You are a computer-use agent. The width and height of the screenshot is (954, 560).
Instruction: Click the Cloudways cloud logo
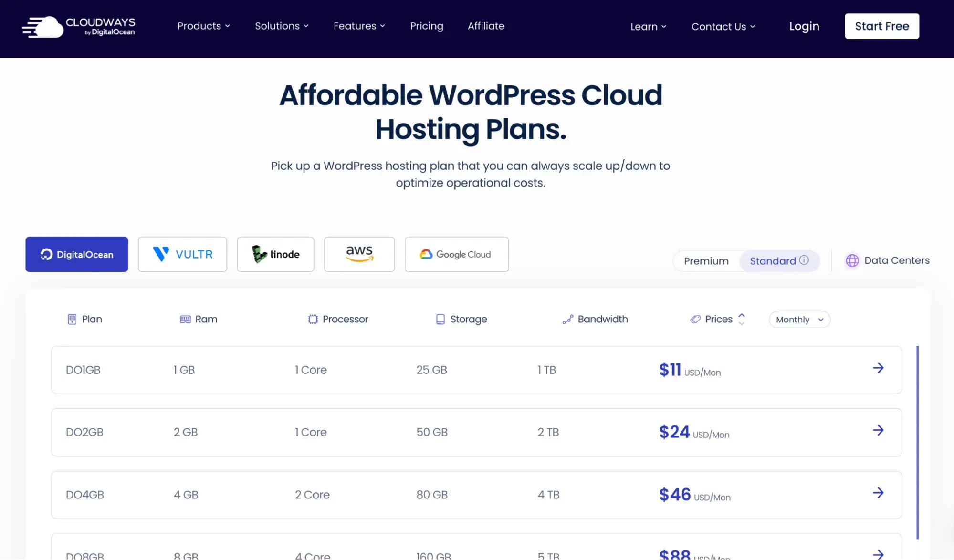[x=78, y=27]
